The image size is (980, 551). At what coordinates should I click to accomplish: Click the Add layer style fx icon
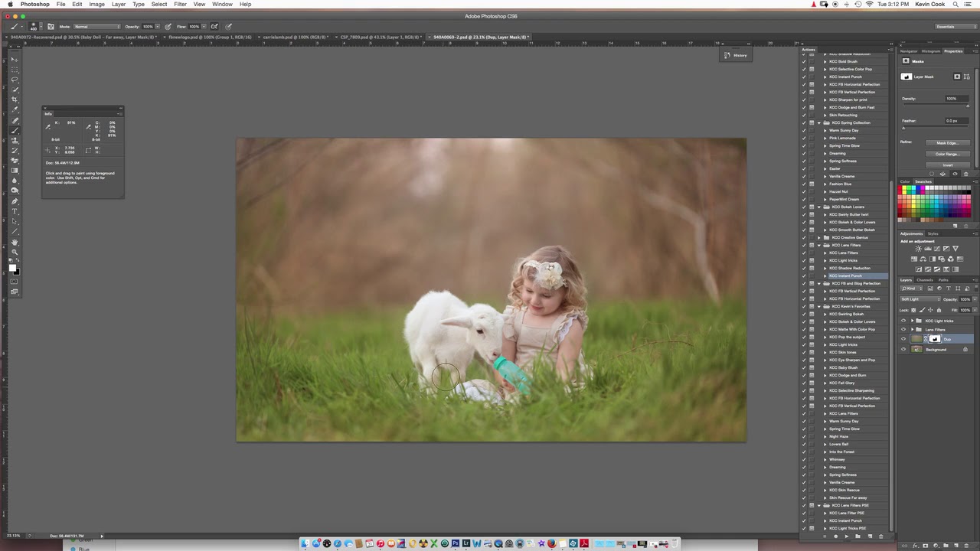point(916,546)
